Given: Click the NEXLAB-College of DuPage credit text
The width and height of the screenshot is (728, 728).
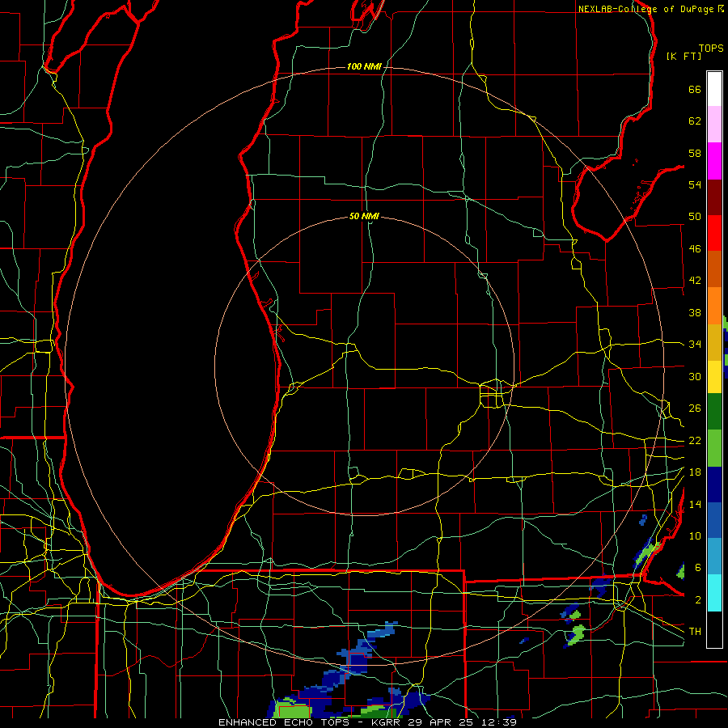Looking at the screenshot, I should pos(646,9).
